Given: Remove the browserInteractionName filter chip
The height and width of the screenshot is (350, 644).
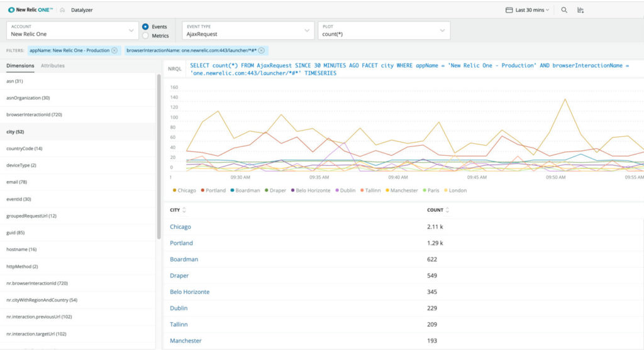Looking at the screenshot, I should (x=261, y=50).
